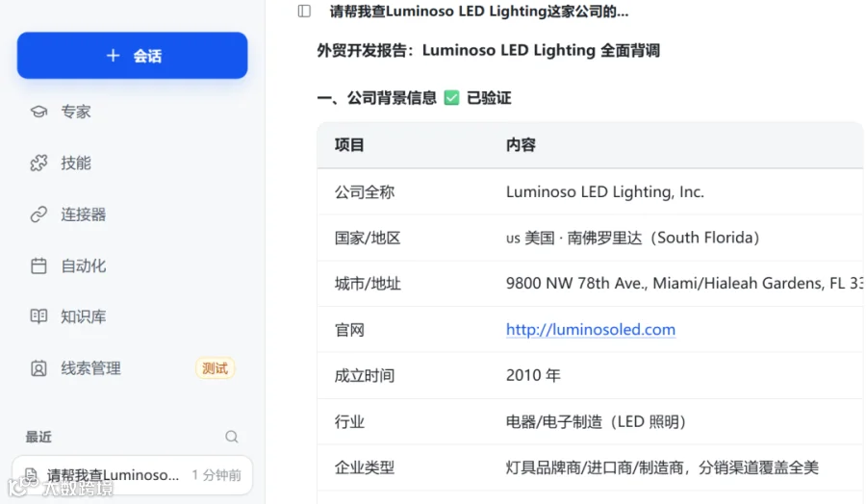866x504 pixels.
Task: Open the luminosoled.com website link
Action: 591,330
